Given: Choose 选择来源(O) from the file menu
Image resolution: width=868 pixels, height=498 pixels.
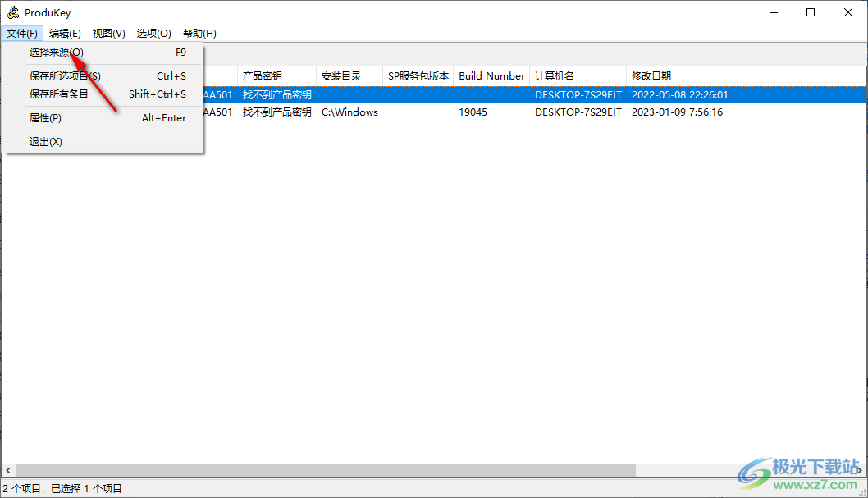Looking at the screenshot, I should tap(103, 52).
